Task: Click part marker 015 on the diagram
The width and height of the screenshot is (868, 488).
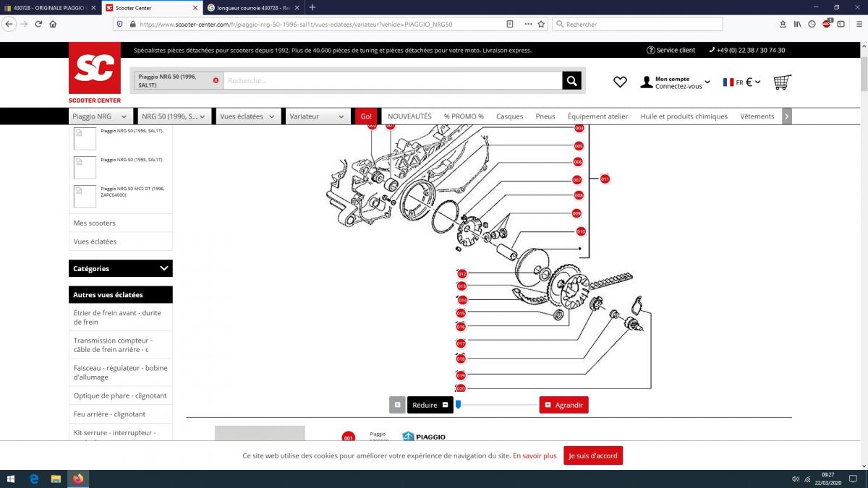Action: 461,313
